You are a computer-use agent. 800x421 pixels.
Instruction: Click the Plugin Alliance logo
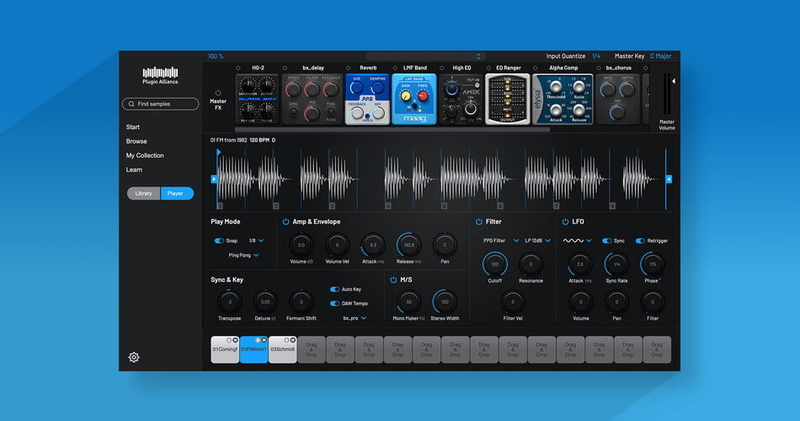tap(160, 76)
